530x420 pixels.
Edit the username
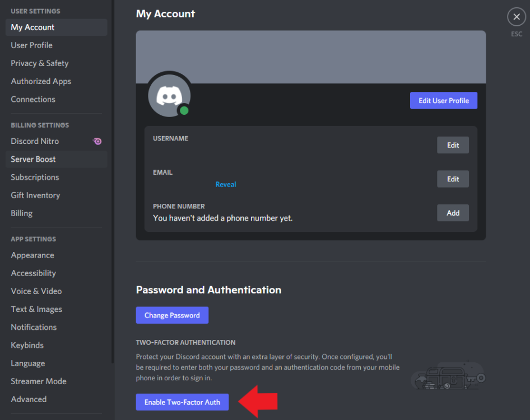click(453, 145)
